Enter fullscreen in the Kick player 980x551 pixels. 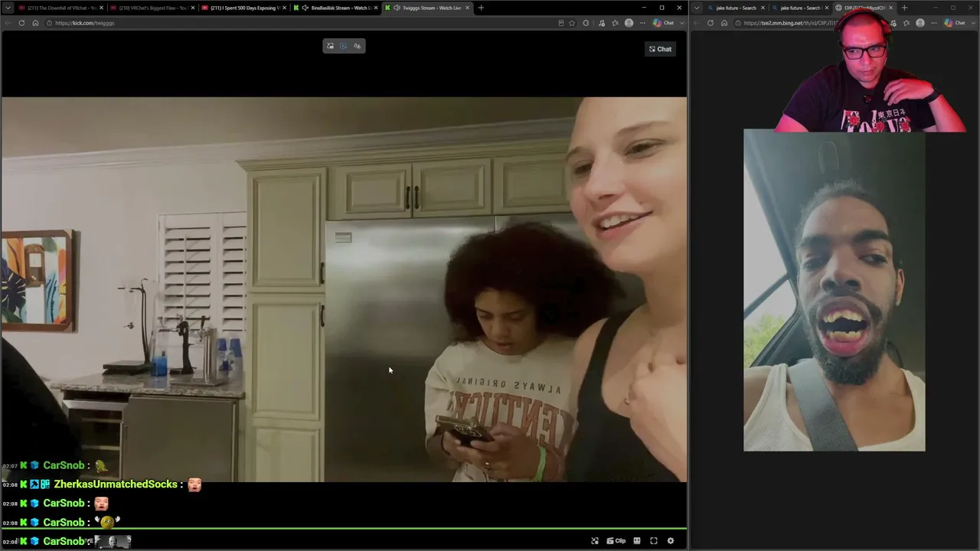point(654,541)
